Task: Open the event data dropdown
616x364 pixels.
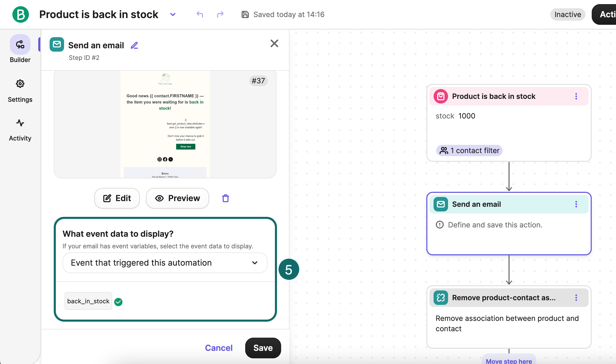Action: pos(165,263)
